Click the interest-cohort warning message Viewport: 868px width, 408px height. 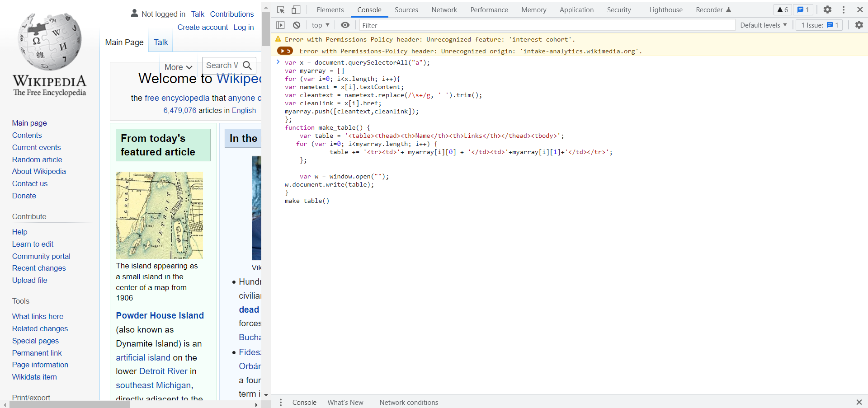click(430, 40)
